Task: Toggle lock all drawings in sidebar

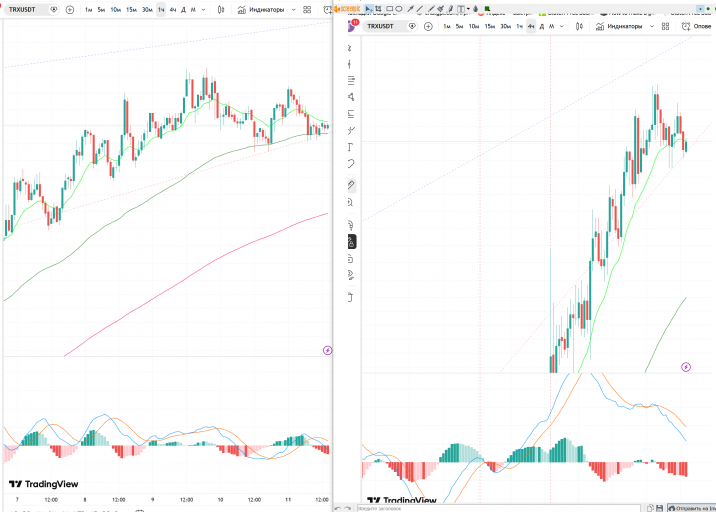Action: coord(351,259)
